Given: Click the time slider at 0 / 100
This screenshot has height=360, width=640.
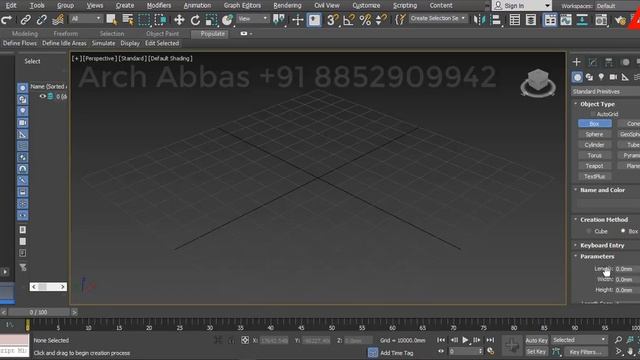Looking at the screenshot, I should 38,312.
